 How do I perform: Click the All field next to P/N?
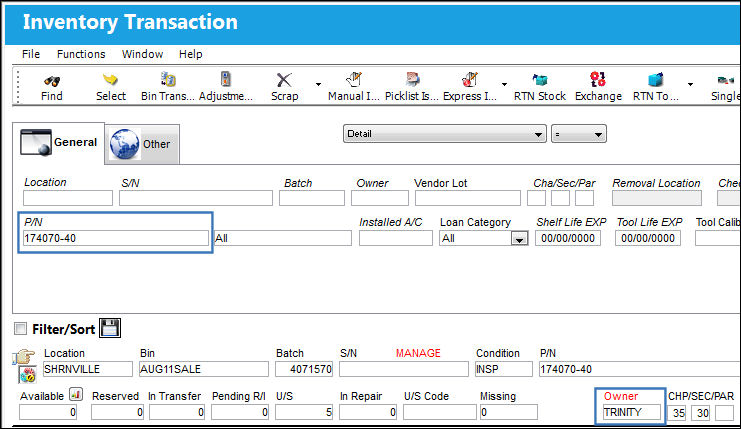pos(283,238)
